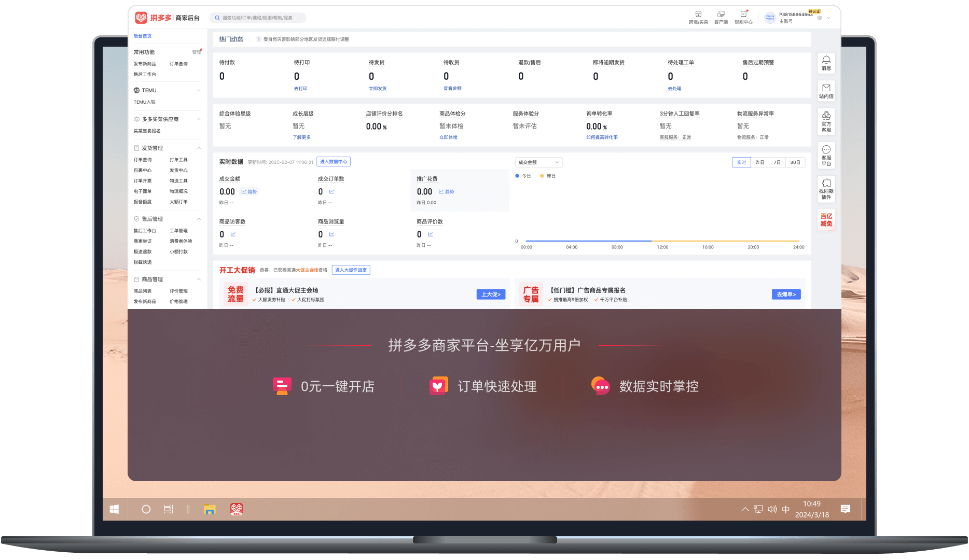Open 打单工具 in 发货管理

pyautogui.click(x=178, y=160)
